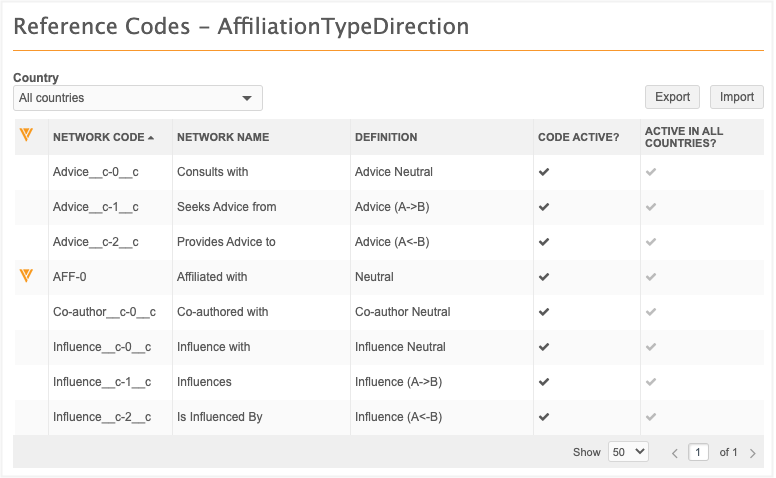Select the Co-authored with network name cell

tap(222, 312)
